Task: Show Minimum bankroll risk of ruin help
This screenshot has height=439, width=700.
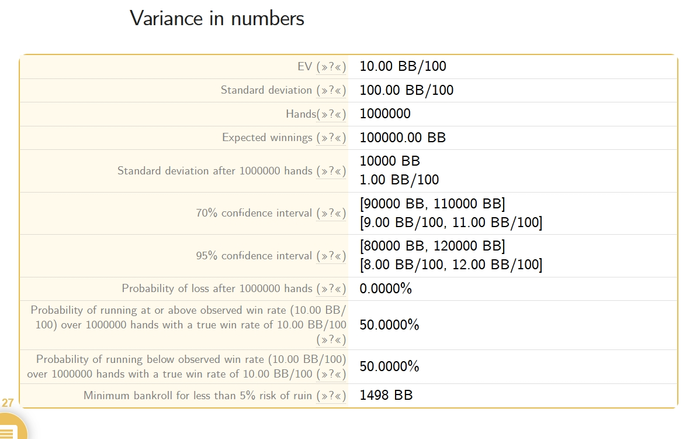Action: pos(331,396)
